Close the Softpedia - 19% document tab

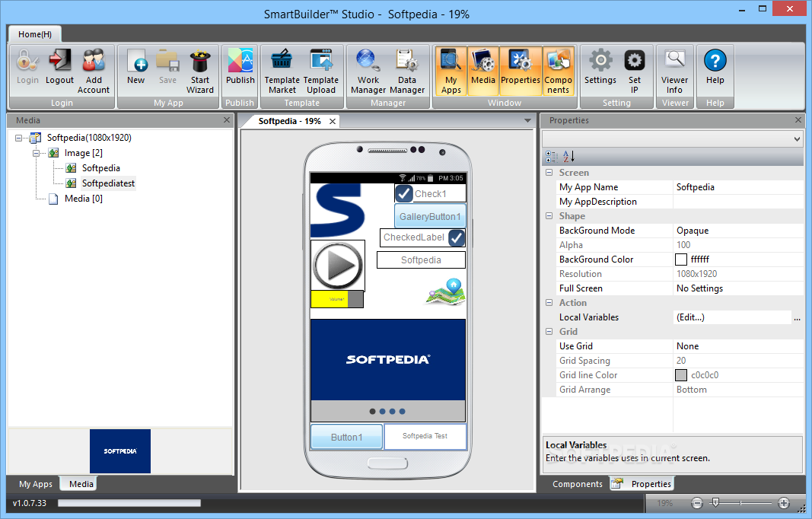[333, 121]
